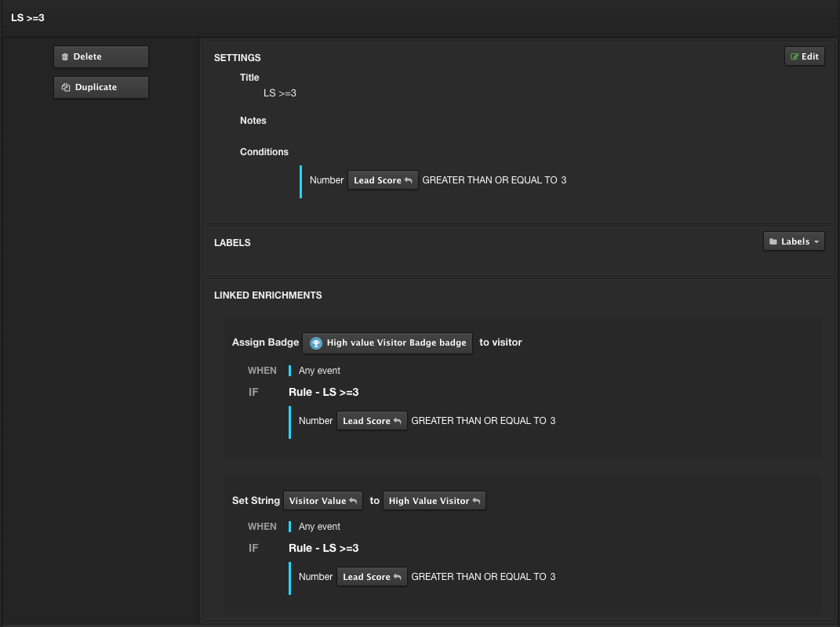Click the arrow icon on Visitor Value
The height and width of the screenshot is (627, 840).
pyautogui.click(x=354, y=501)
